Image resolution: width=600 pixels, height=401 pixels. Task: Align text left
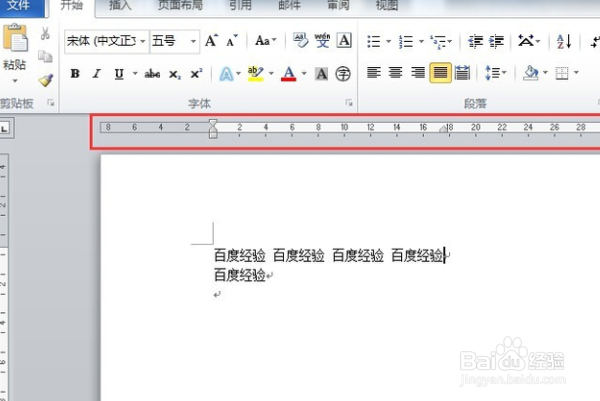point(374,72)
